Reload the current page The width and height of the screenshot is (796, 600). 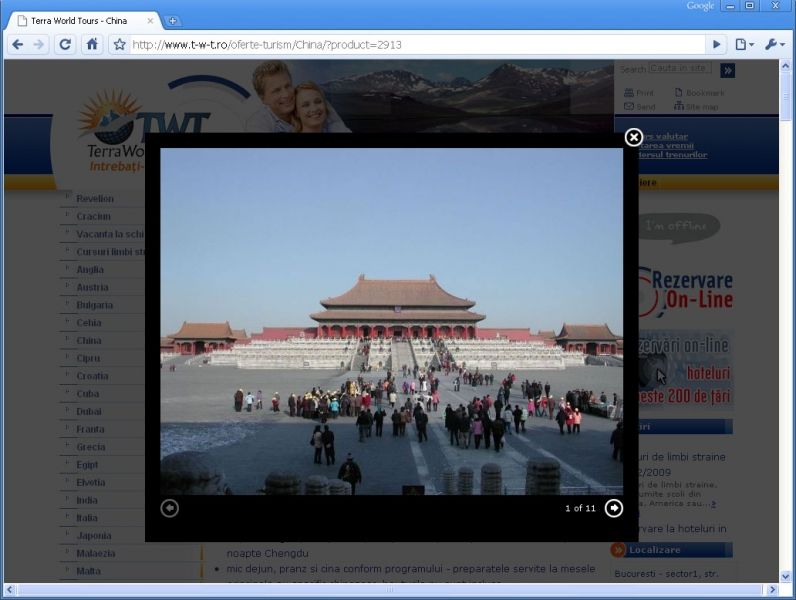click(x=65, y=44)
